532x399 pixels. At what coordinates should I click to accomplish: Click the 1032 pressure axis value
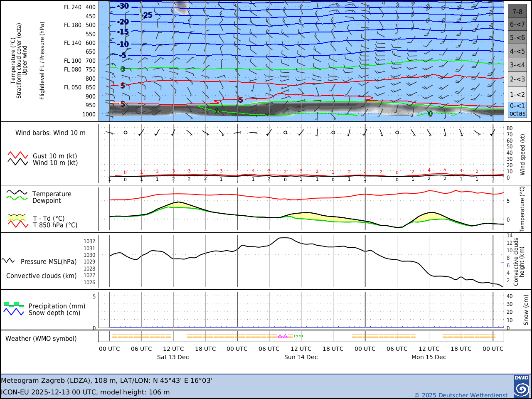[89, 241]
